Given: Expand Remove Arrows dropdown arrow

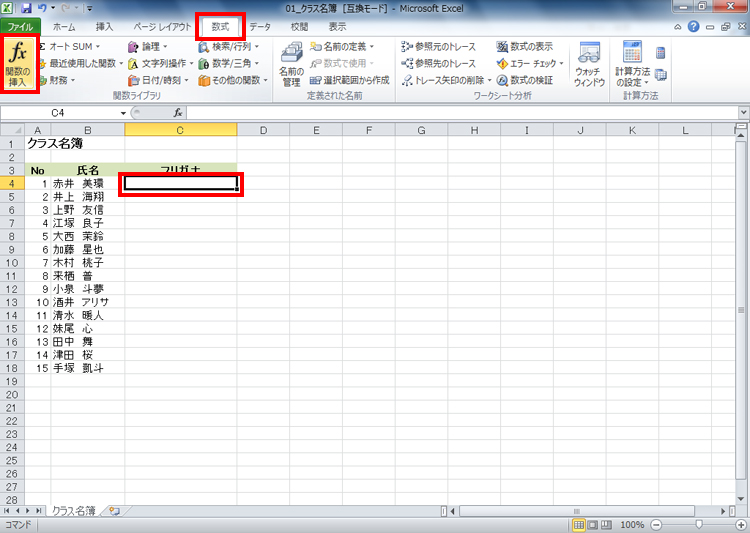Looking at the screenshot, I should click(x=489, y=80).
